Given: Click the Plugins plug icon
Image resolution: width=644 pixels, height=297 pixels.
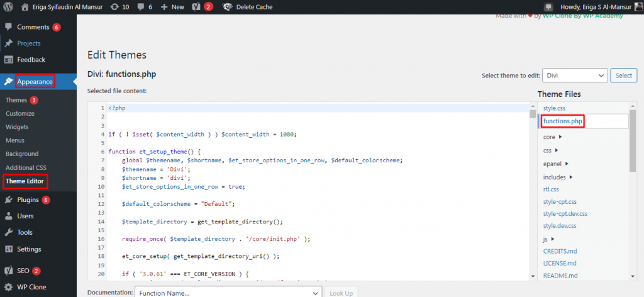Looking at the screenshot, I should 8,200.
